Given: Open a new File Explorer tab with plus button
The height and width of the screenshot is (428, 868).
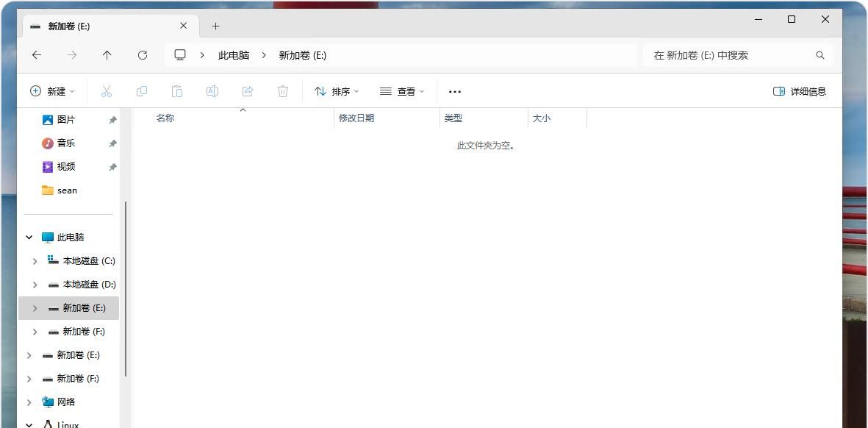Looking at the screenshot, I should pyautogui.click(x=215, y=26).
